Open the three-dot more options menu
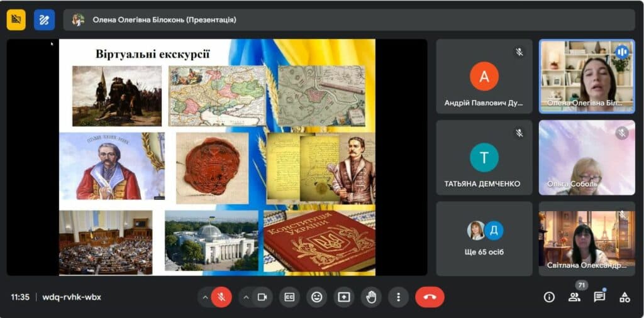644x318 pixels. pos(398,297)
